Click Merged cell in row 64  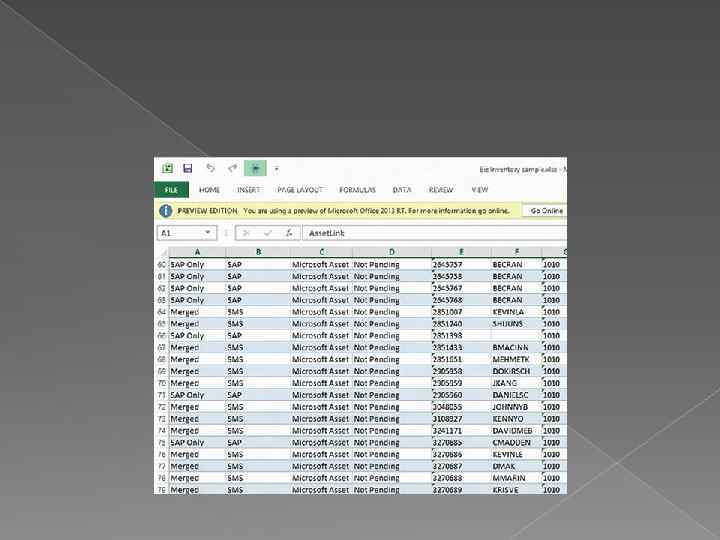pos(197,312)
